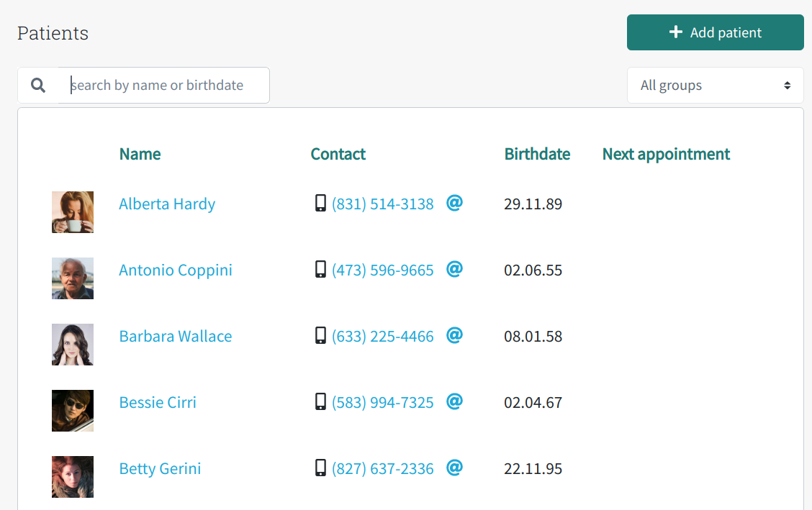Click birthdate 08.01.58

tap(533, 336)
